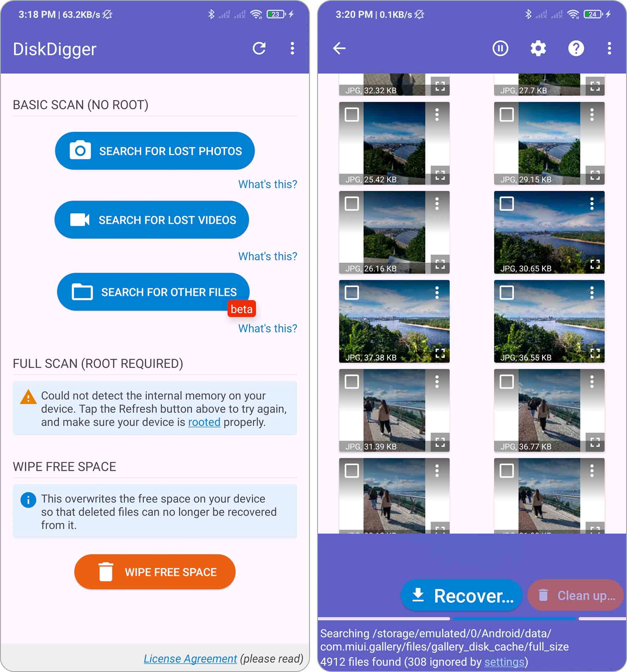Tap the refresh icon to rescan memory
The width and height of the screenshot is (627, 672).
[259, 49]
